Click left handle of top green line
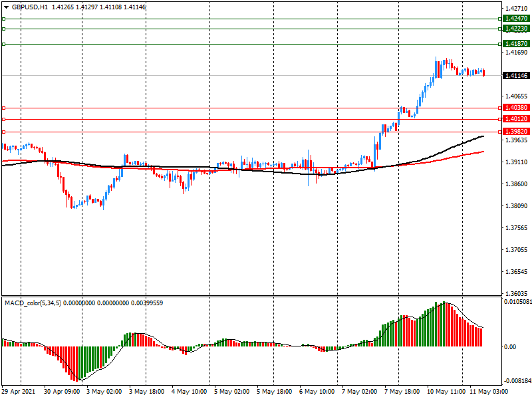This screenshot has width=532, height=399. coord(3,19)
